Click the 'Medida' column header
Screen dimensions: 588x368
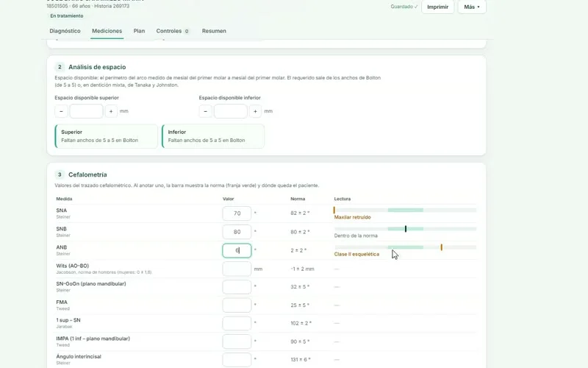click(x=64, y=199)
